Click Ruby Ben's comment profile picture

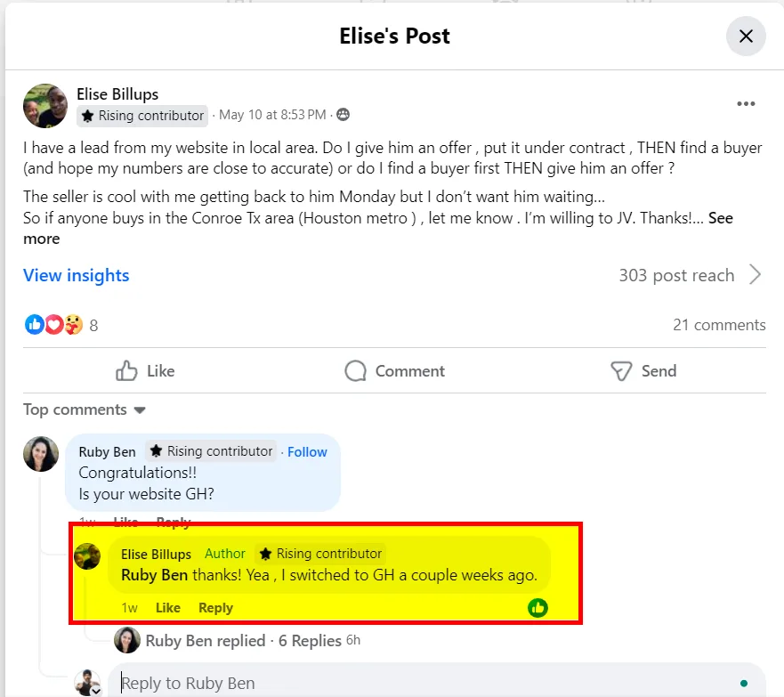tap(41, 455)
